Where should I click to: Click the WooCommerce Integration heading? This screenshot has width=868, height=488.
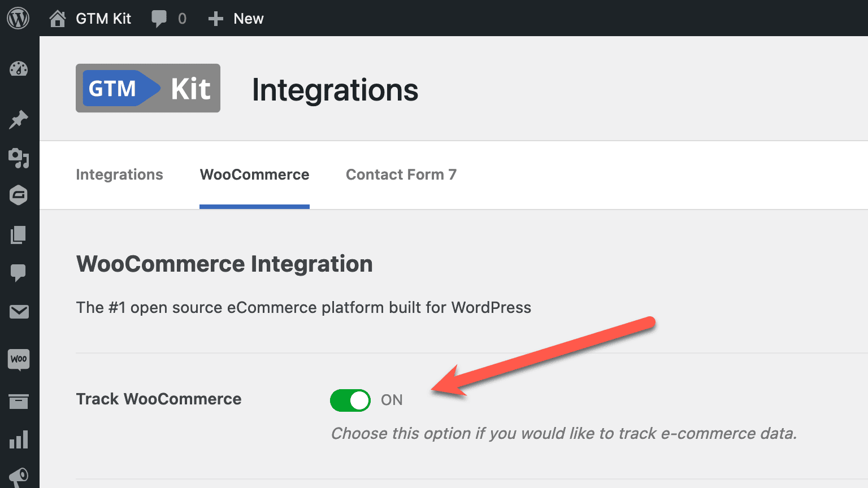(224, 264)
